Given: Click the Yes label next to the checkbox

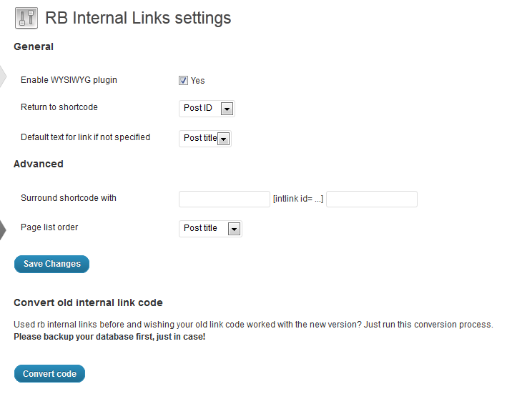Looking at the screenshot, I should pos(198,81).
